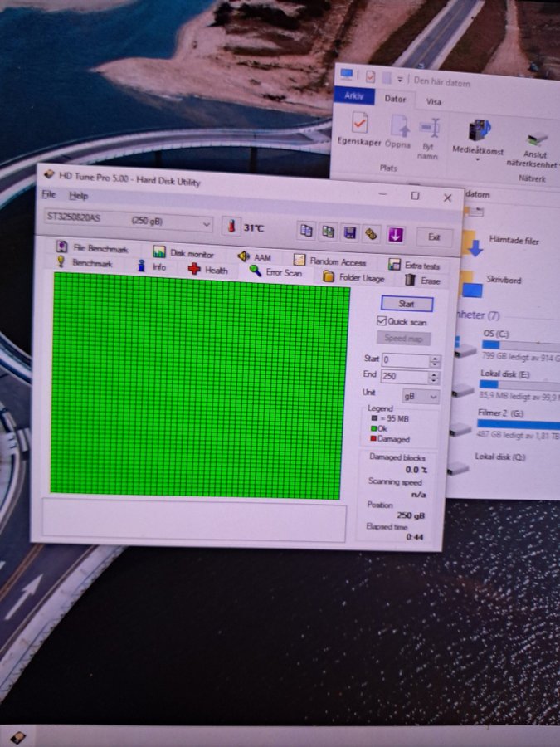Viewport: 560px width, 747px height.
Task: Switch to the AAM tab
Action: pos(255,257)
